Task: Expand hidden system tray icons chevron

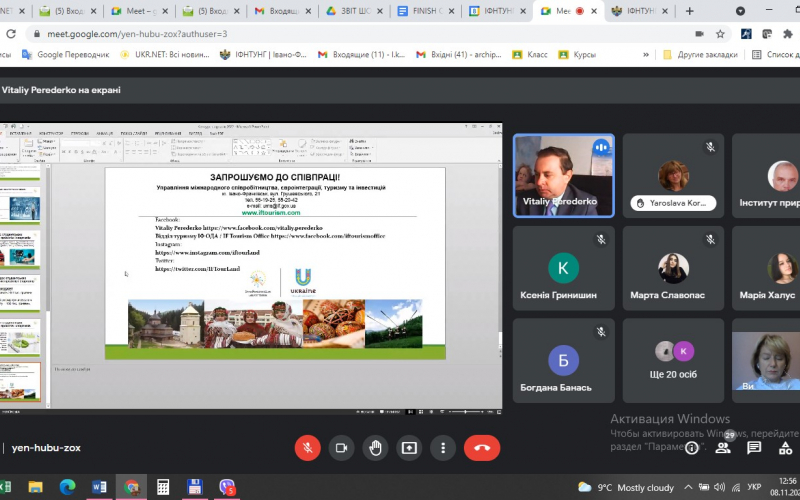Action: click(688, 487)
